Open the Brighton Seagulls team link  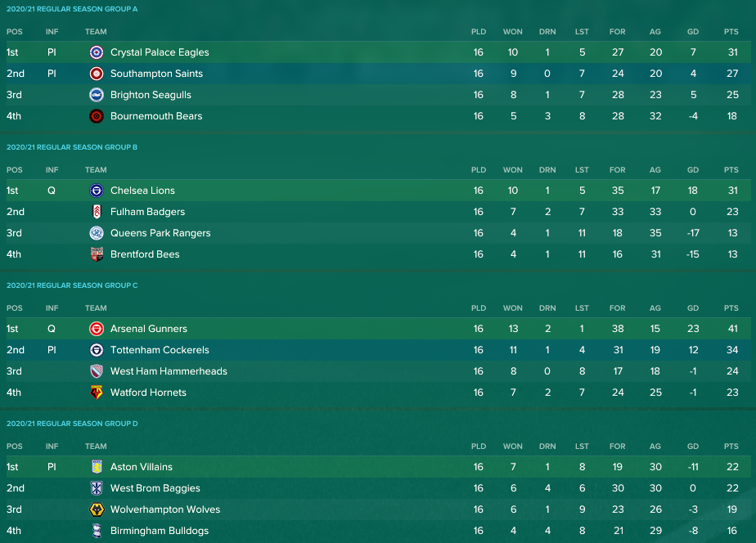pyautogui.click(x=151, y=95)
